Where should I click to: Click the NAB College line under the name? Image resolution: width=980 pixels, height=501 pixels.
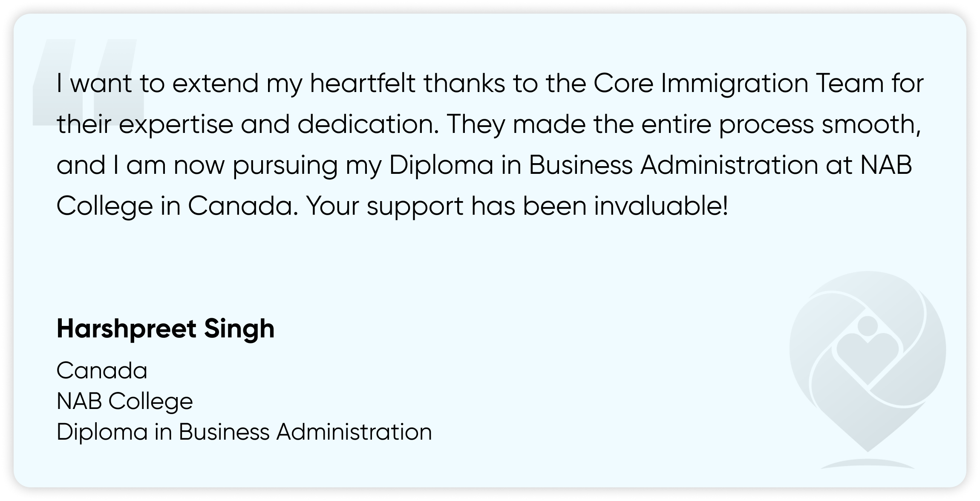click(124, 401)
